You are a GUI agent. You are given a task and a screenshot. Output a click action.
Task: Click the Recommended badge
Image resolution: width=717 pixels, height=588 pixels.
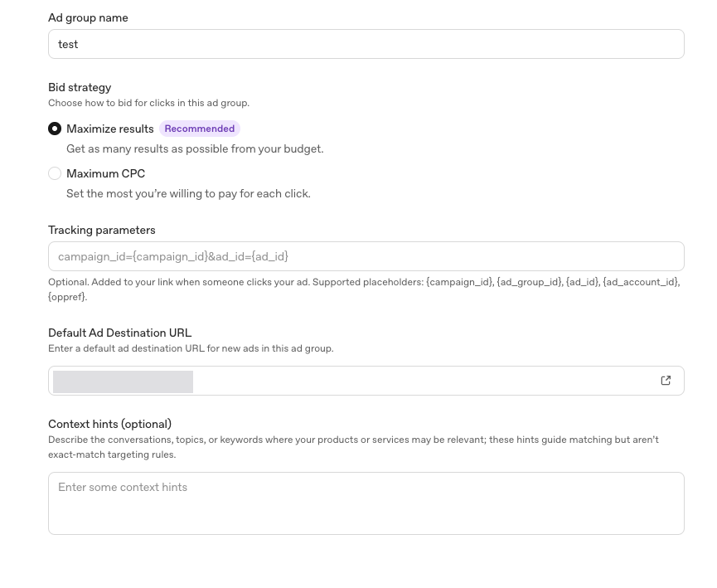pos(200,129)
